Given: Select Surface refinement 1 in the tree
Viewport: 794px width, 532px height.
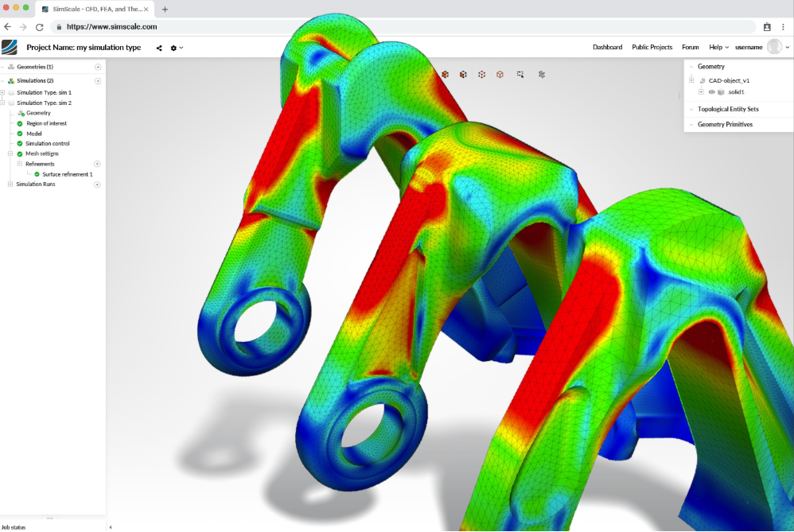Looking at the screenshot, I should click(x=67, y=174).
